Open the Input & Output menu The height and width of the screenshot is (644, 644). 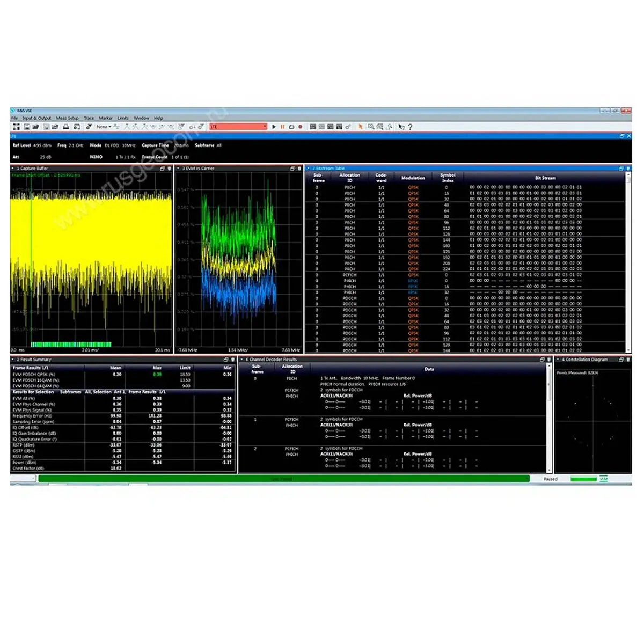point(36,118)
